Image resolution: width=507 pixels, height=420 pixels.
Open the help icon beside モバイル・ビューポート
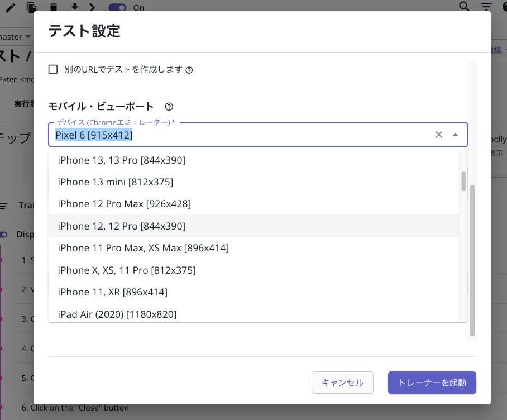(169, 106)
